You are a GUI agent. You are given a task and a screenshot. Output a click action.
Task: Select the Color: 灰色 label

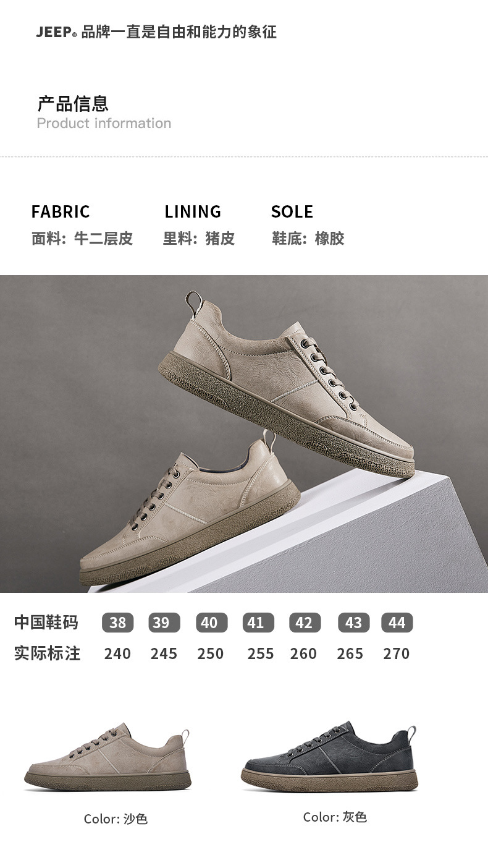pos(335,817)
